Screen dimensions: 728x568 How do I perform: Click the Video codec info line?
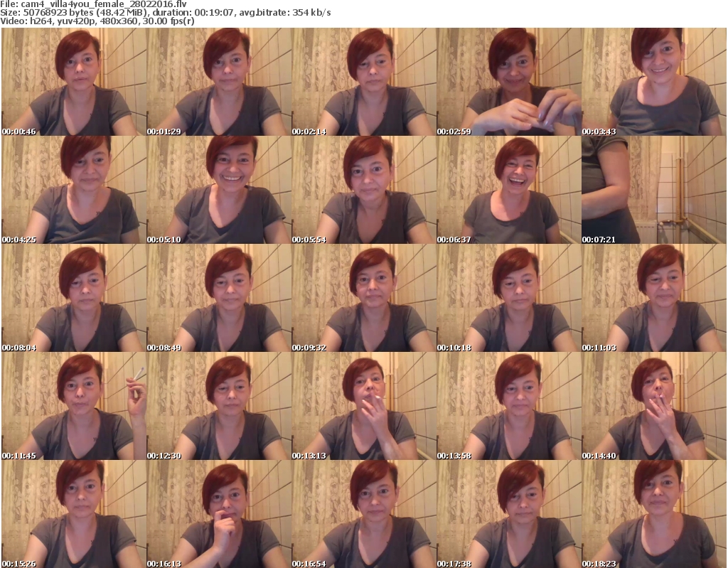pyautogui.click(x=97, y=21)
